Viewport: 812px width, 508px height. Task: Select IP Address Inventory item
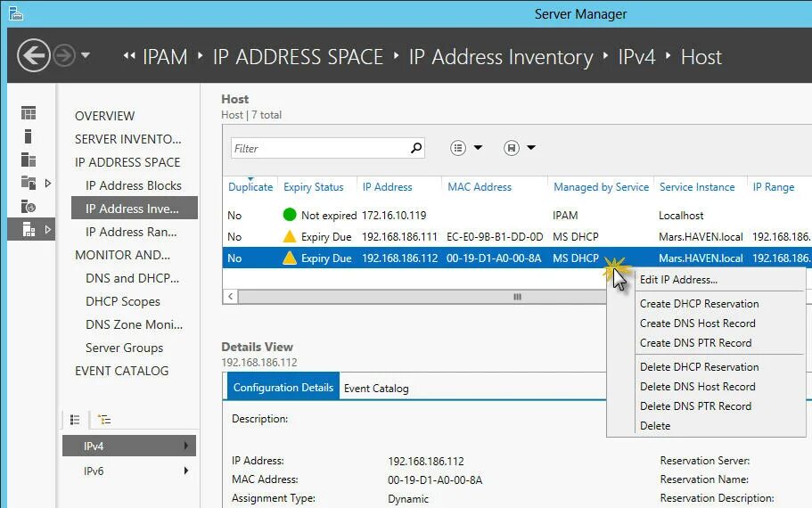pyautogui.click(x=134, y=209)
